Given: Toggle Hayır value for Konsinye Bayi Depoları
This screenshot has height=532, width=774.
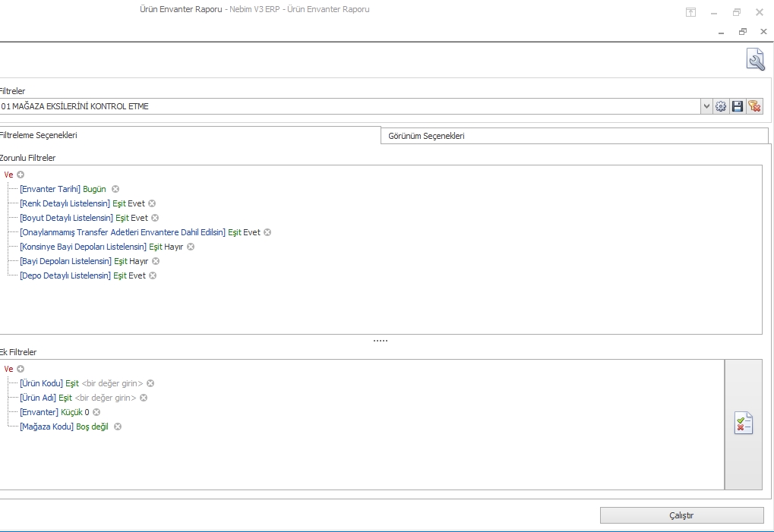Looking at the screenshot, I should tap(174, 247).
